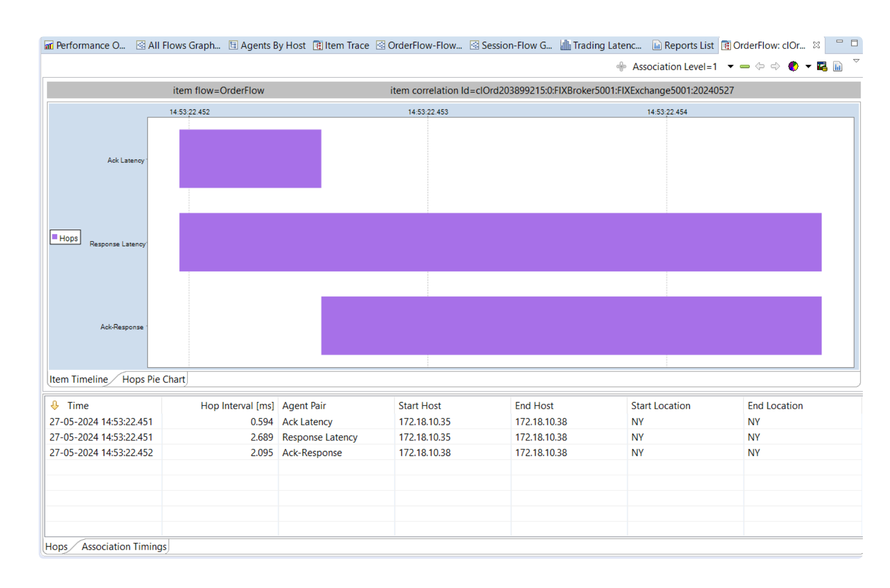Click the Response Latency timeline bar
Viewport: 890px width, 588px height.
pyautogui.click(x=500, y=242)
